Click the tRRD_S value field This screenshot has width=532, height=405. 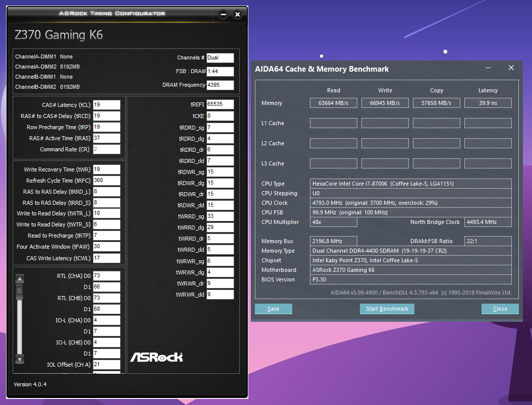coord(107,203)
